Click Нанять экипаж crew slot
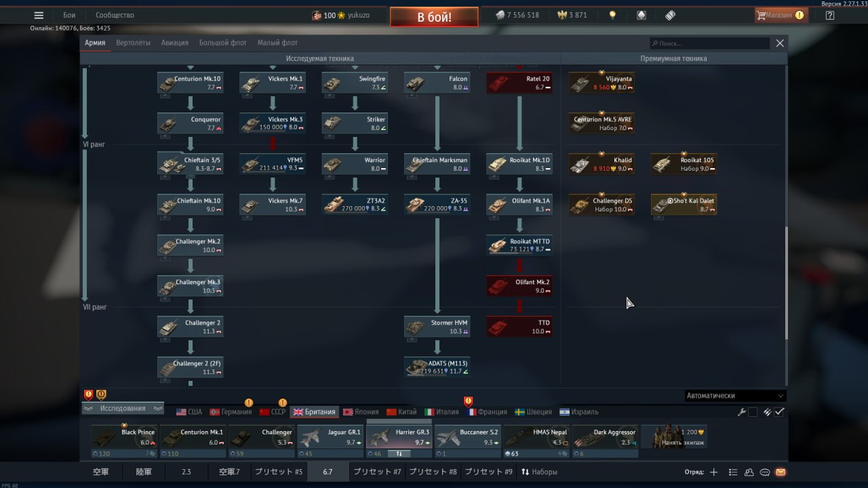Viewport: 868px width, 488px height. [674, 436]
